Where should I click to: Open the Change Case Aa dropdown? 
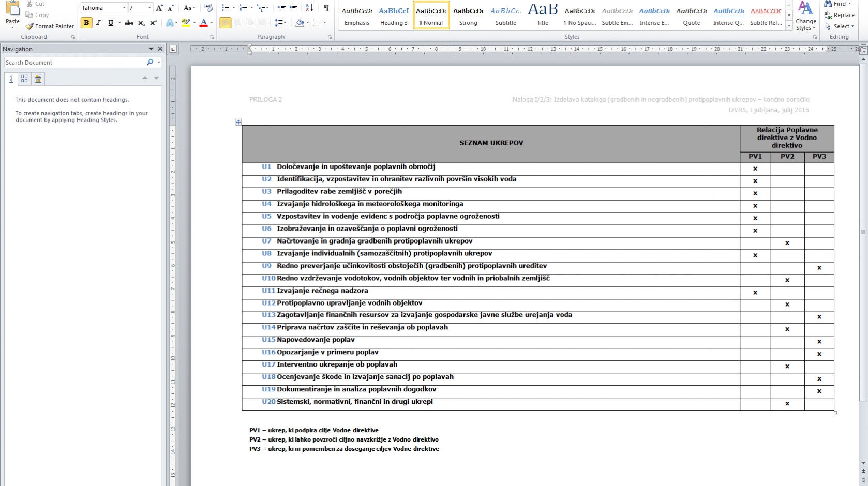pos(189,8)
